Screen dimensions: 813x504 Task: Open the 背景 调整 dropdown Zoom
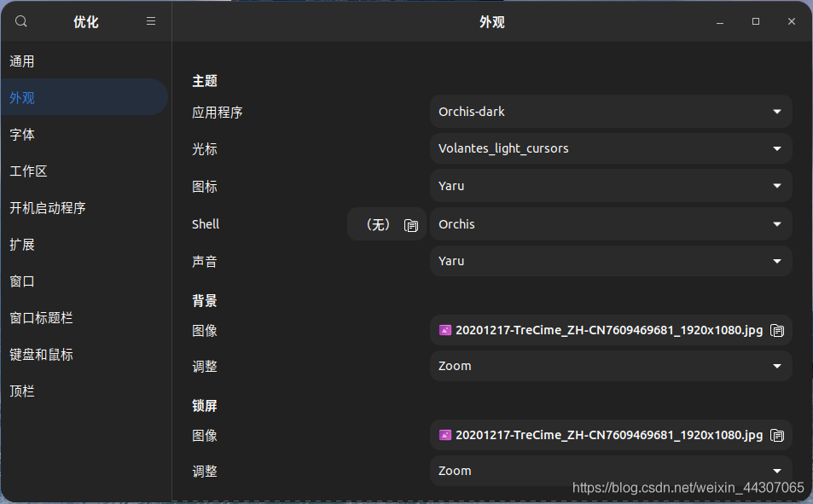(x=611, y=366)
